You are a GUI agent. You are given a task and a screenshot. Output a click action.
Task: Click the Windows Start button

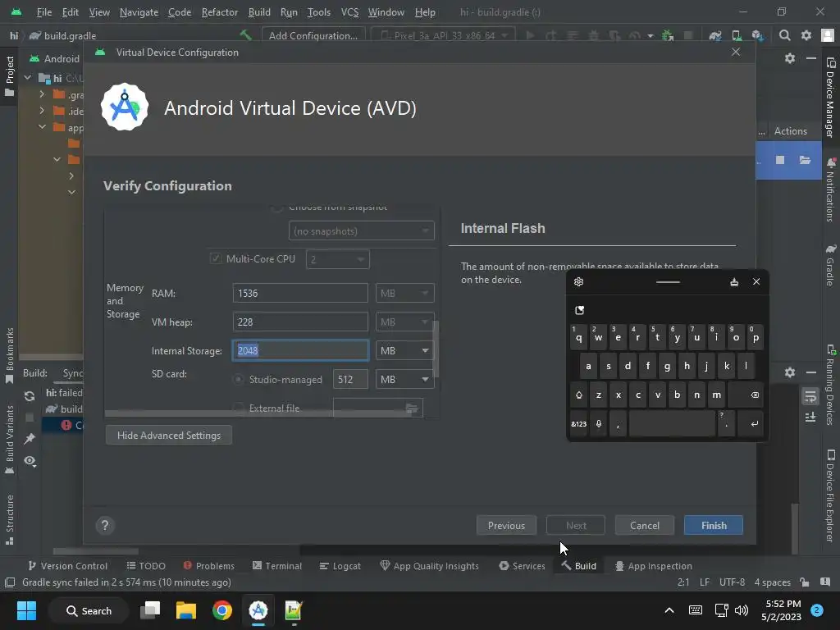coord(26,610)
